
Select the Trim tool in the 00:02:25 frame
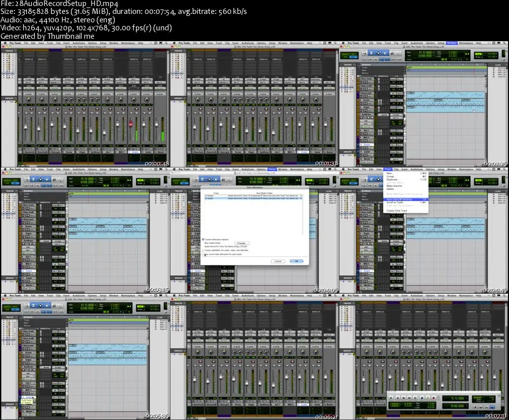click(372, 53)
